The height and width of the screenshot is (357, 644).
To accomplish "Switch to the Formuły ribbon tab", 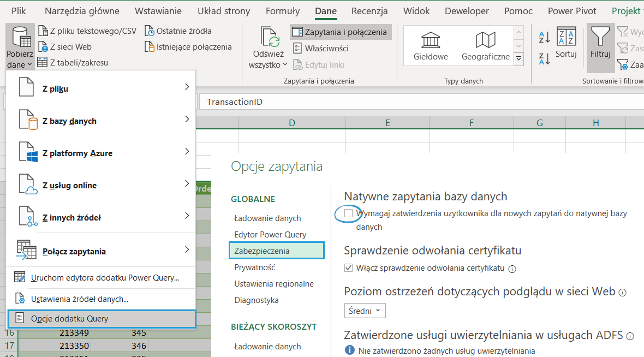I will tap(282, 11).
